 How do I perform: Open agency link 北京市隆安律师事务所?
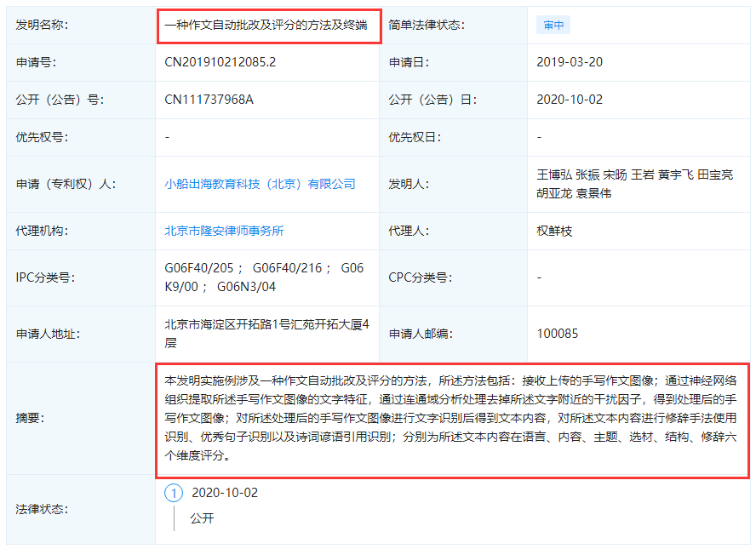coord(224,231)
